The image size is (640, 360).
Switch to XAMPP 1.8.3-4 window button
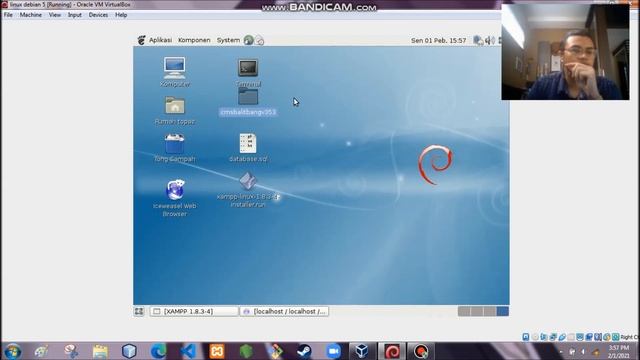[x=194, y=311]
